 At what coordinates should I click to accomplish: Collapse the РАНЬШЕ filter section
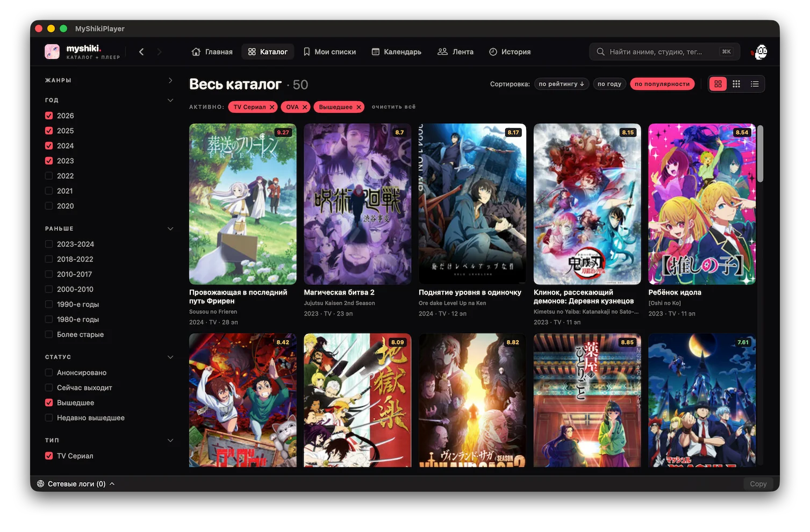pos(170,228)
